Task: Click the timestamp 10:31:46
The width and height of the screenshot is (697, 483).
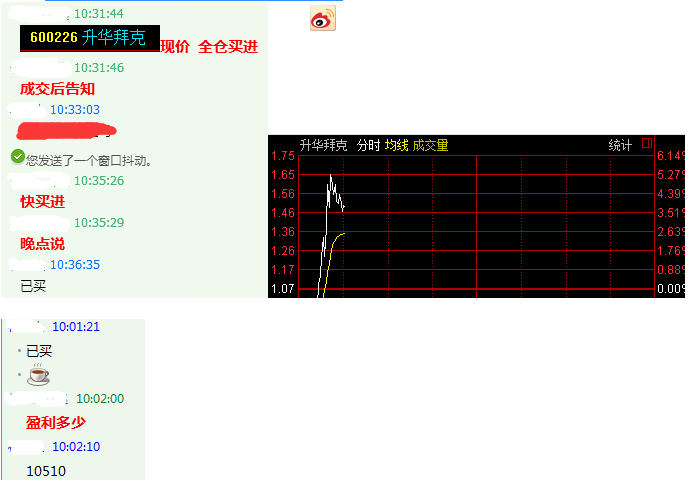Action: 99,68
